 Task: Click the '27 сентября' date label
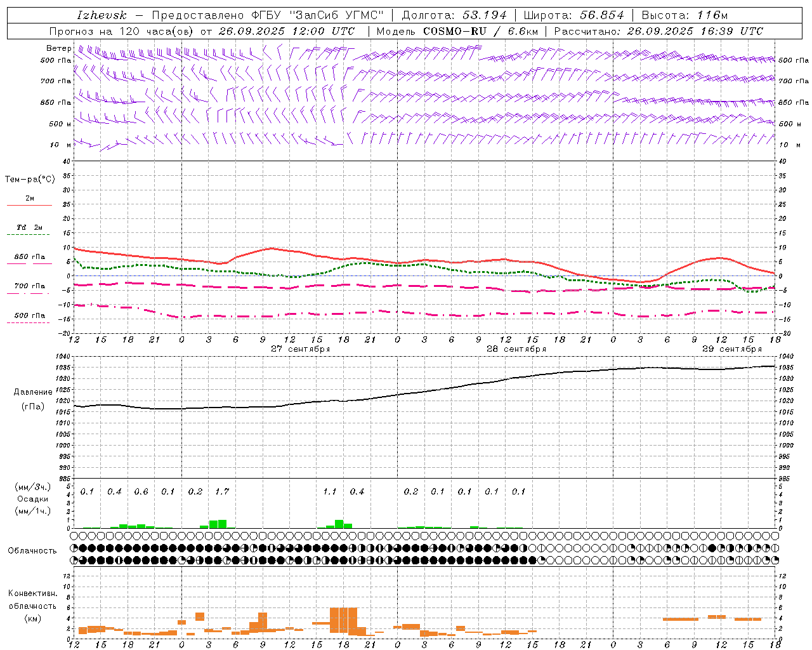click(301, 349)
